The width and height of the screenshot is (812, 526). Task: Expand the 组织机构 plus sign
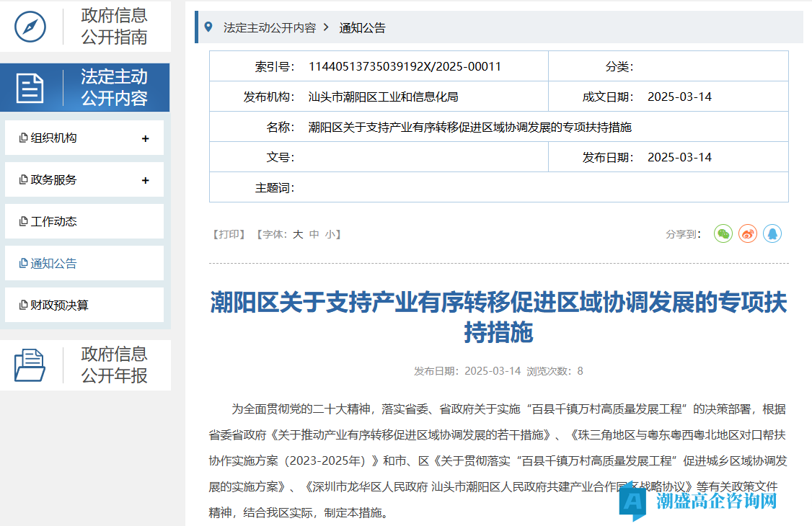pyautogui.click(x=145, y=138)
